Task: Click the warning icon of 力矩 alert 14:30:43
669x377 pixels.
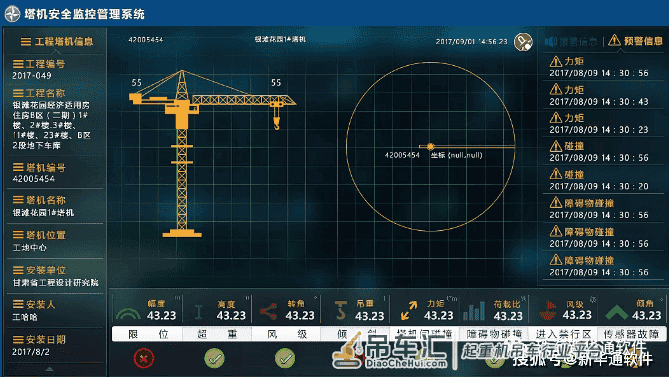Action: 556,90
